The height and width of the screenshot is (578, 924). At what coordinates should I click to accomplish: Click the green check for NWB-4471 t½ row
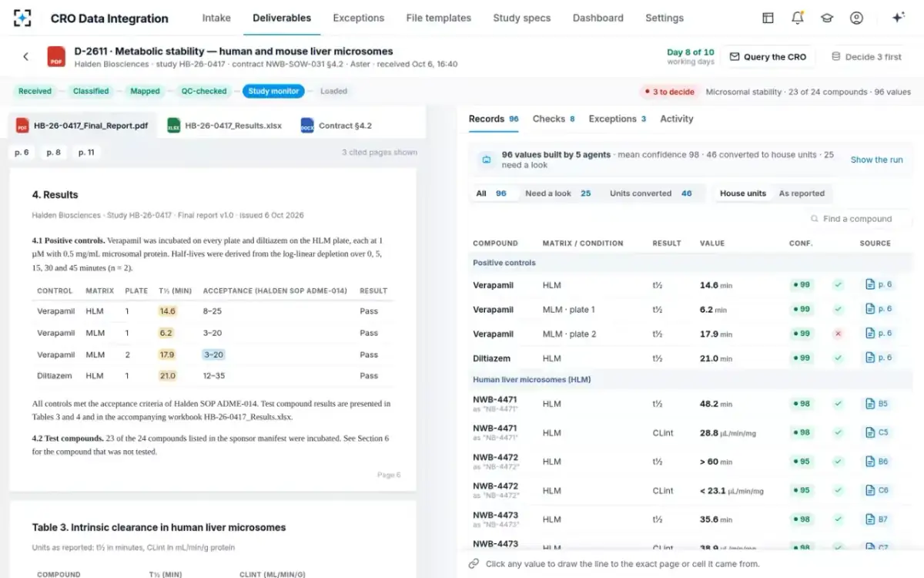(838, 404)
